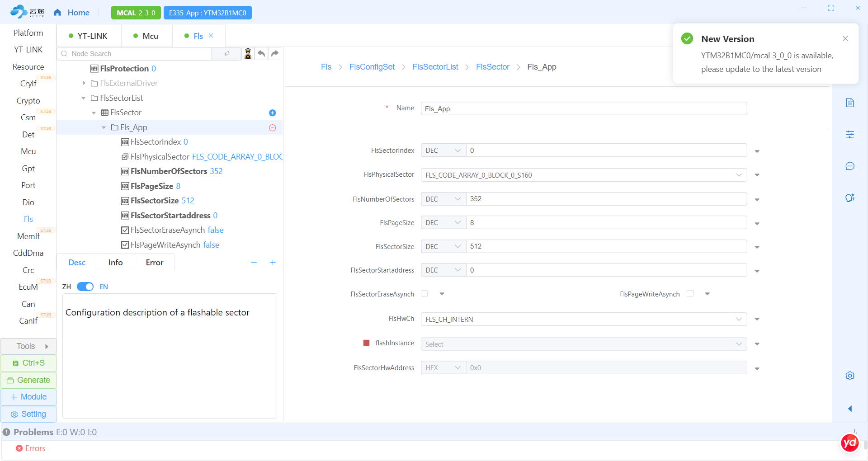Open the chat bubble icon in right sidebar
The width and height of the screenshot is (868, 461).
(x=850, y=166)
